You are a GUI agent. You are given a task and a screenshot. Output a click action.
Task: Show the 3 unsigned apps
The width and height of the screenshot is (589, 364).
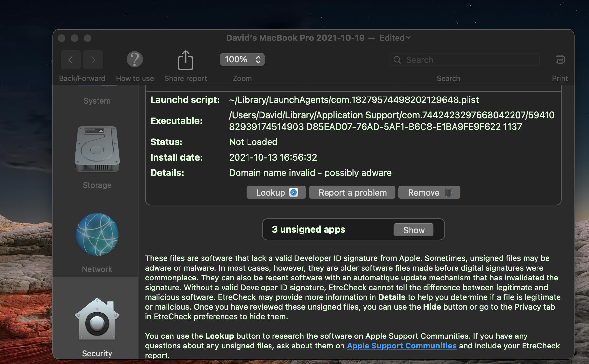click(x=413, y=230)
